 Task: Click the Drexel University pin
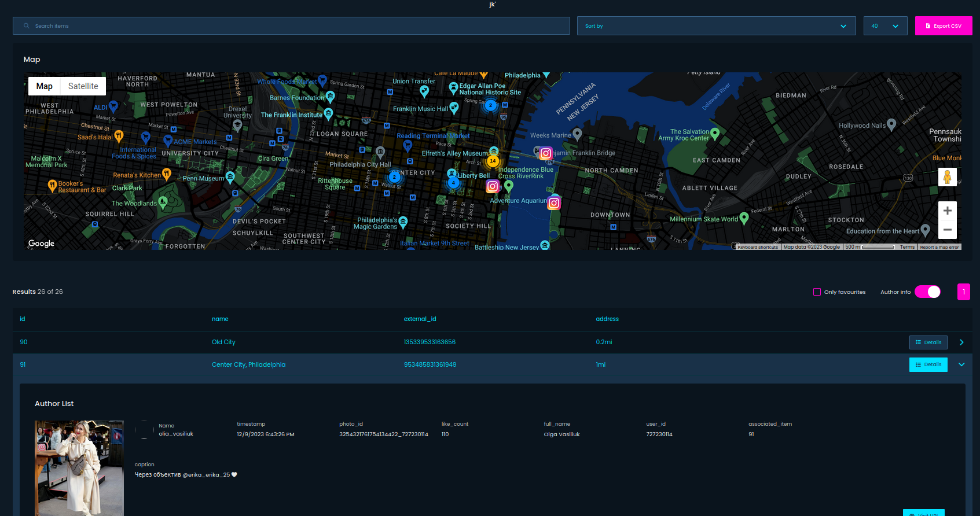tap(237, 124)
